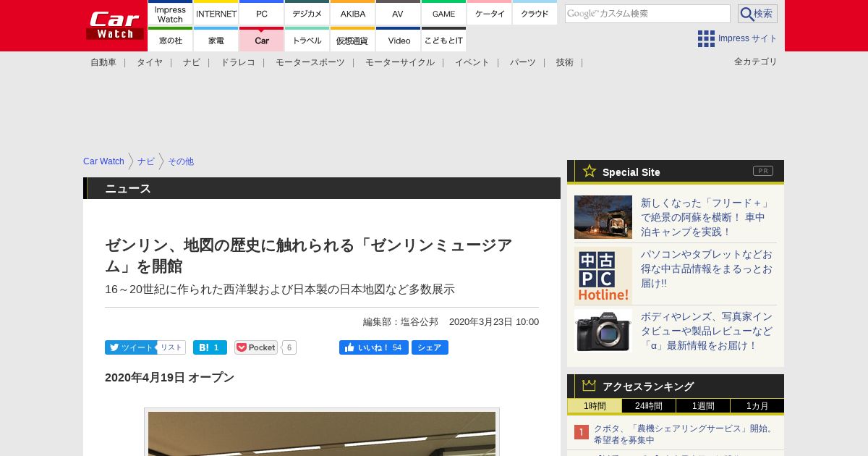
Task: Open the こどもとIT tab
Action: pyautogui.click(x=443, y=39)
